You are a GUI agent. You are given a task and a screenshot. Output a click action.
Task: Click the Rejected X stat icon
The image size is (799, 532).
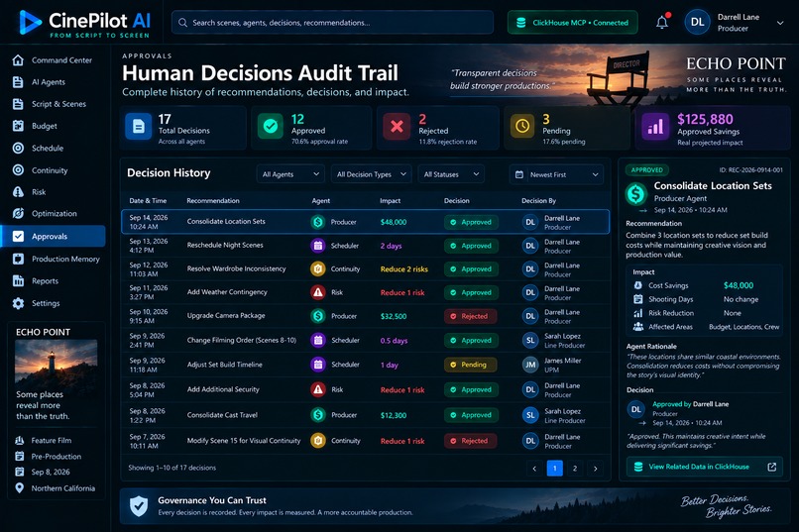point(397,126)
